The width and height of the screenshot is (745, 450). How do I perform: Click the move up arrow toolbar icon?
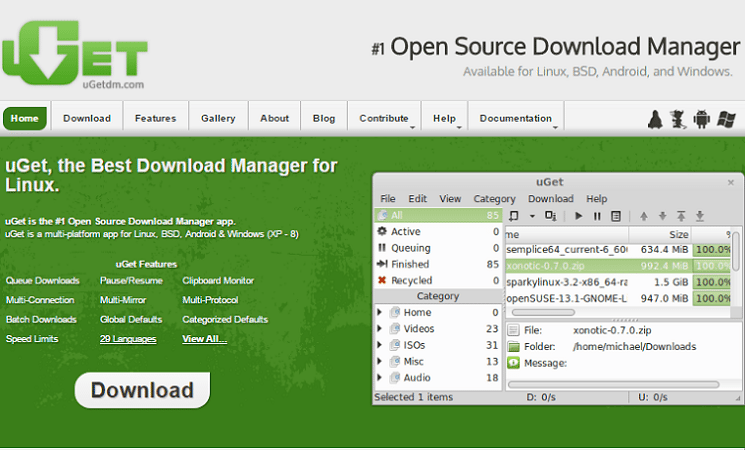(x=644, y=216)
